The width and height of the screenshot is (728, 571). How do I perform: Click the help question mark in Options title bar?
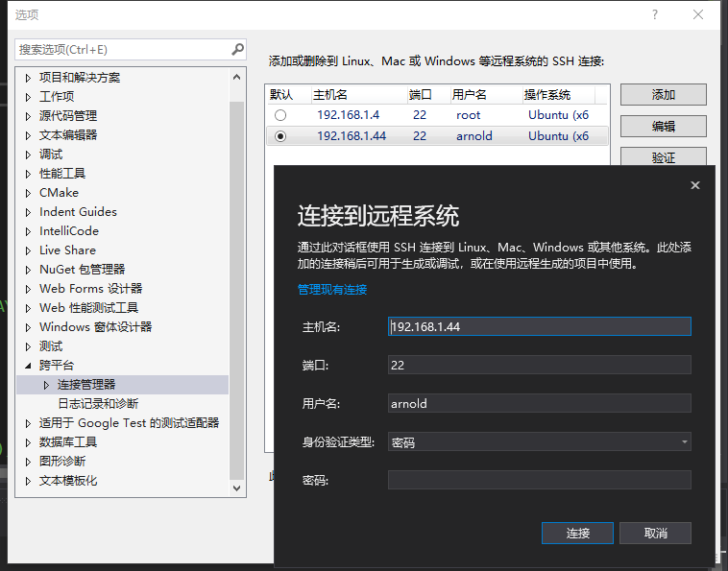pyautogui.click(x=655, y=14)
